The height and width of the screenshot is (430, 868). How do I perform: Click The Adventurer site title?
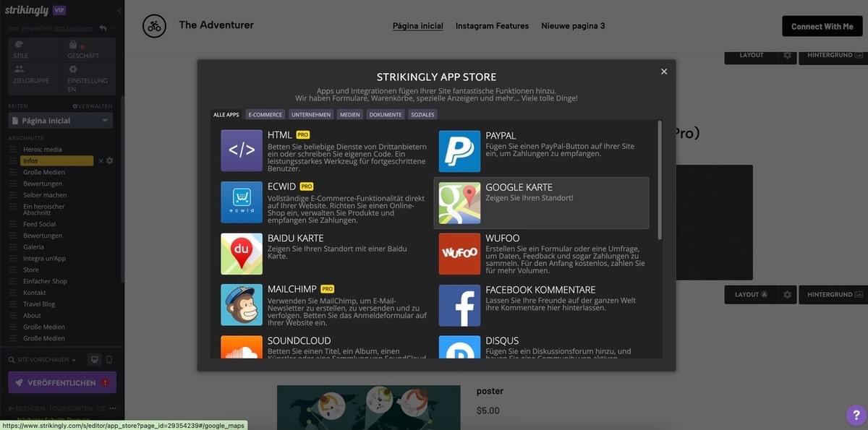(x=216, y=25)
